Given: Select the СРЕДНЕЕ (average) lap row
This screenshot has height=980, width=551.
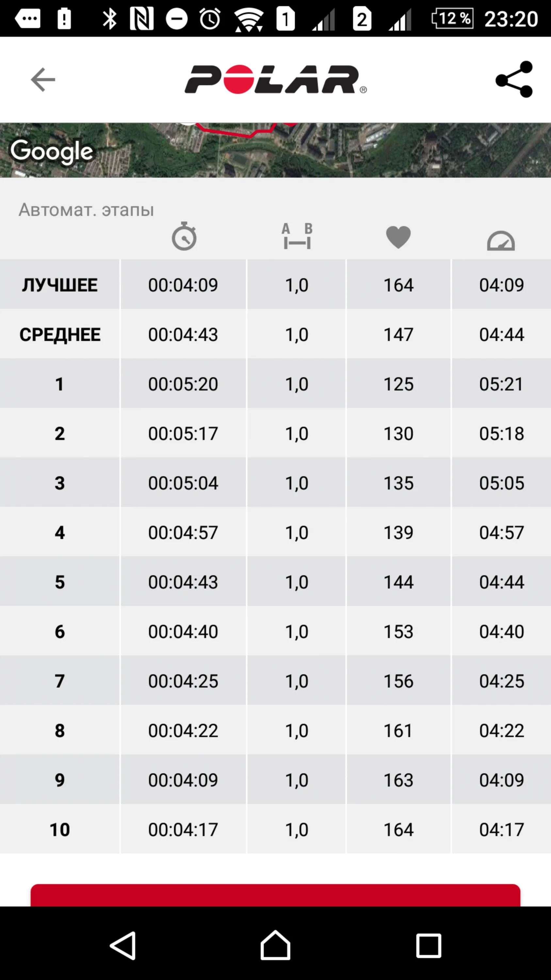Looking at the screenshot, I should pos(60,335).
